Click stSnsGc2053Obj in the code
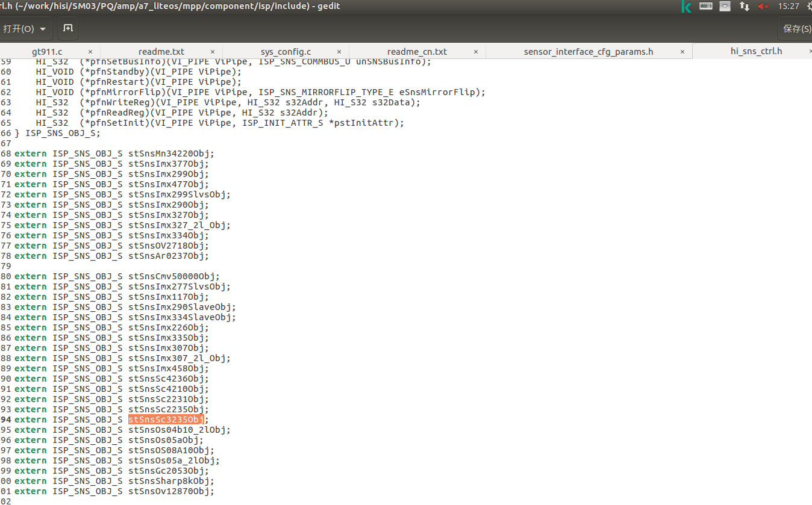This screenshot has height=505, width=812. point(166,471)
